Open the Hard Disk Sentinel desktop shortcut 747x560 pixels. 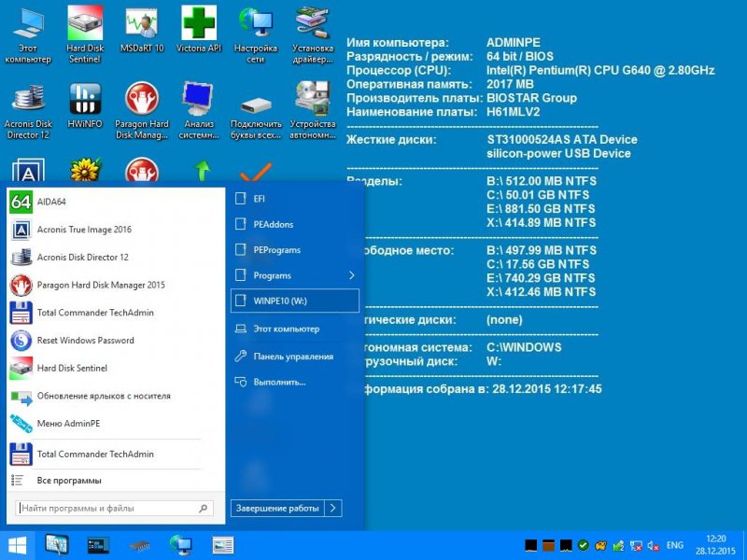(85, 35)
